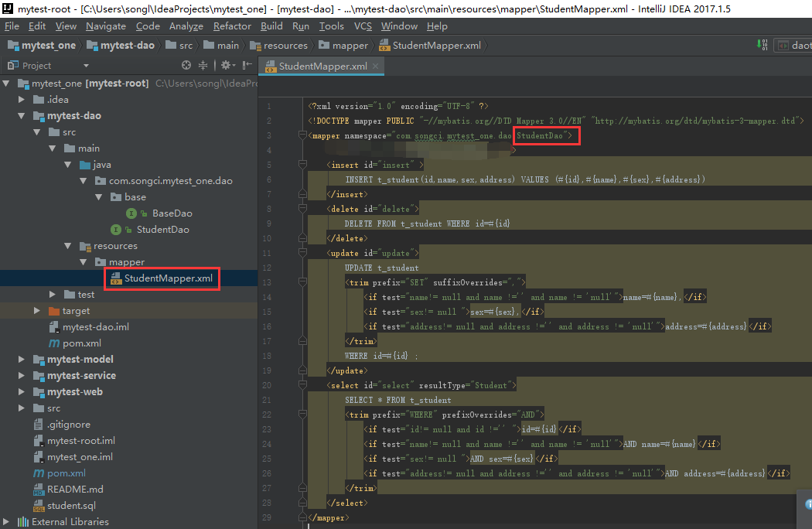Click the resources breadcrumb in navigation bar
This screenshot has height=529, width=812.
point(285,46)
